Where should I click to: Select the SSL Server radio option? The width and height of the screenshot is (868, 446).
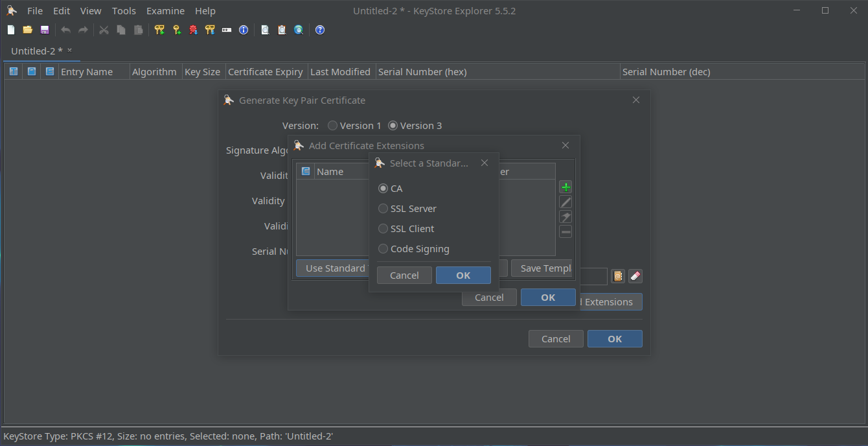[383, 209]
